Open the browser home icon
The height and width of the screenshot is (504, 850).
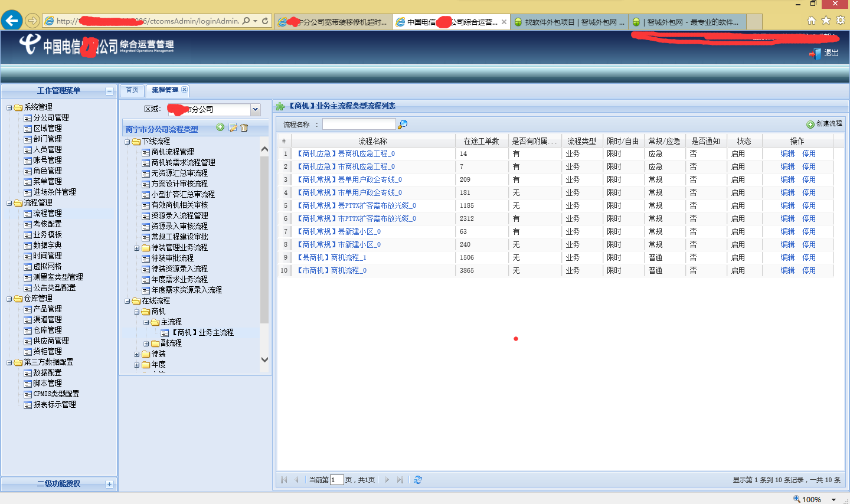[x=812, y=20]
